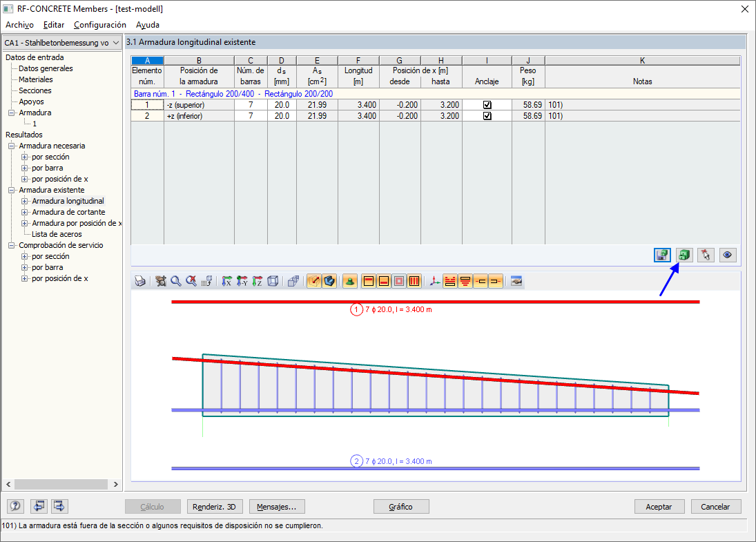This screenshot has width=756, height=542.
Task: Click the green 3D block icon
Action: pyautogui.click(x=684, y=255)
